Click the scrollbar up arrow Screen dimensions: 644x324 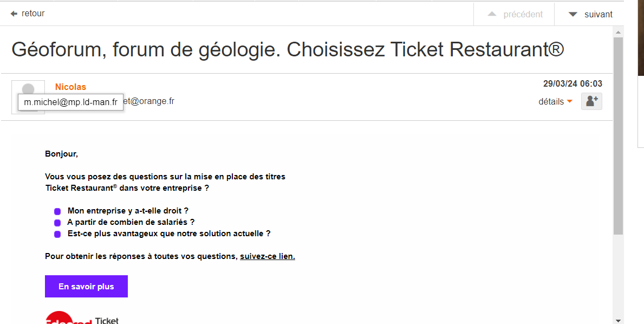coord(618,32)
